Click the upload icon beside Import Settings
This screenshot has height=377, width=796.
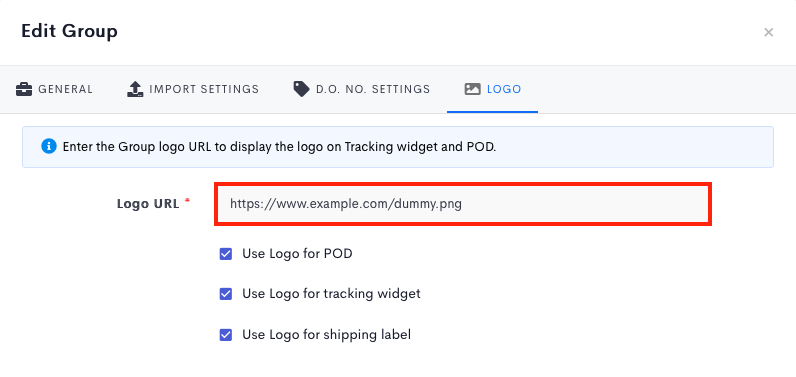(x=135, y=89)
